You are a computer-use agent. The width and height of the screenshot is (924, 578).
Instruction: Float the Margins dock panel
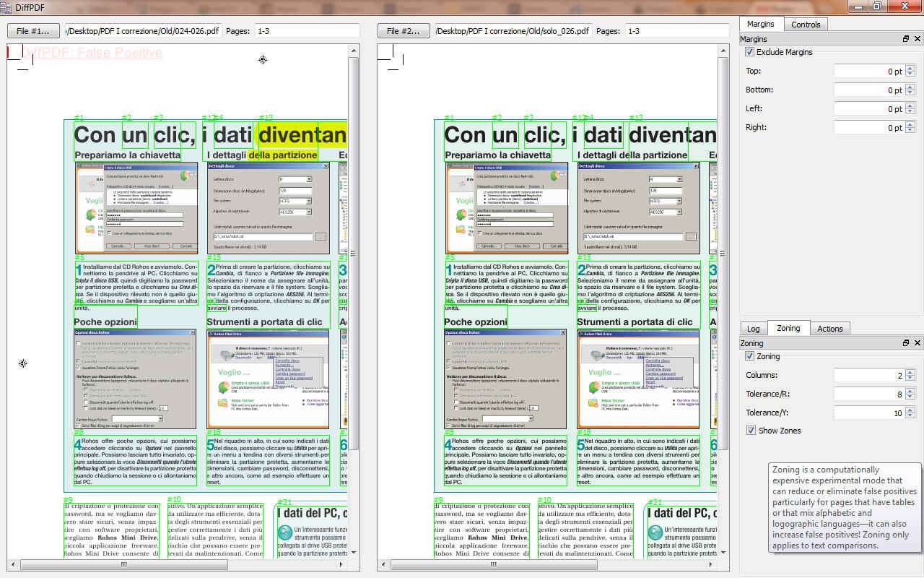click(x=906, y=39)
